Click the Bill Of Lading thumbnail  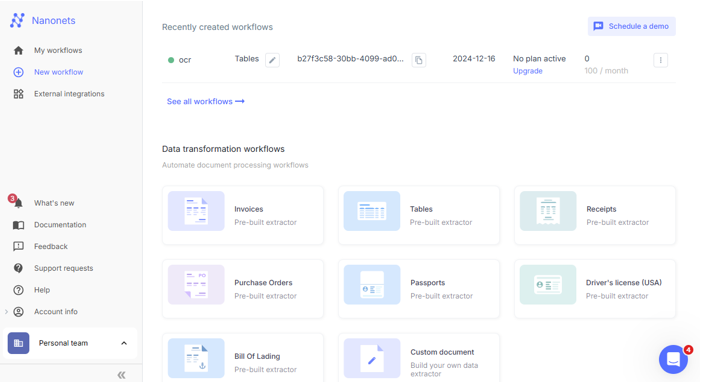[x=196, y=358]
